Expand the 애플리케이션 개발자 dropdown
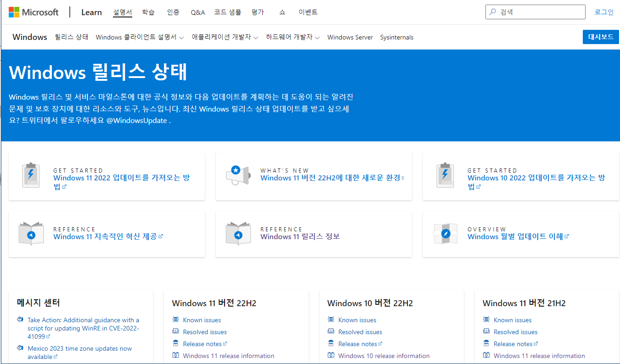Viewport: 620px width, 364px height. (225, 37)
